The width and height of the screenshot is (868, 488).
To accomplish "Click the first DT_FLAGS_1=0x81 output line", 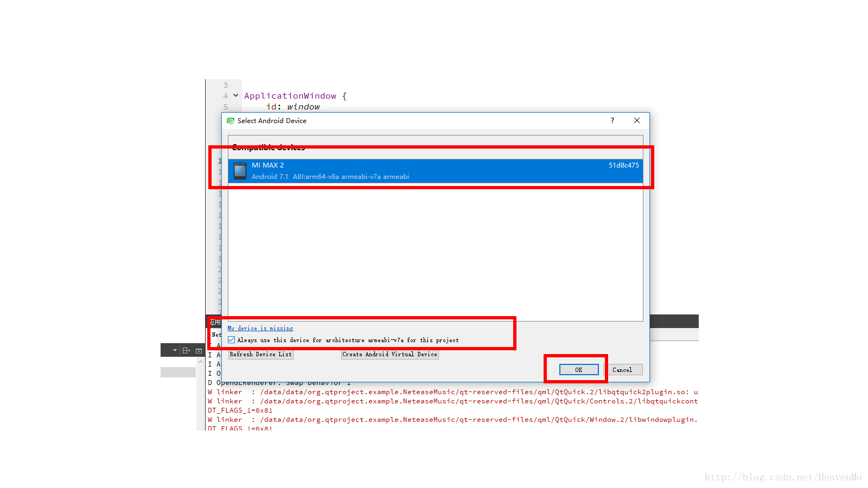I will tap(240, 410).
